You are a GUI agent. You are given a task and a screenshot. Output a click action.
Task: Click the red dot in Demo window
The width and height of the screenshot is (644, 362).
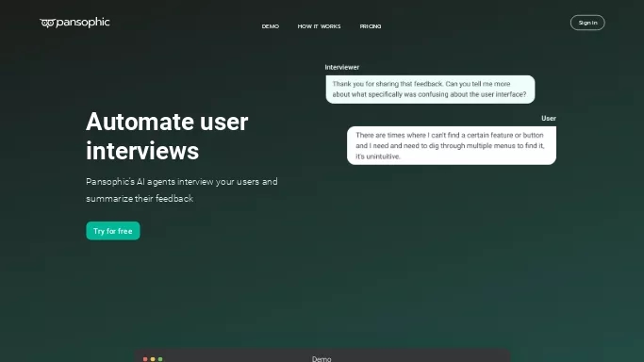(x=145, y=359)
